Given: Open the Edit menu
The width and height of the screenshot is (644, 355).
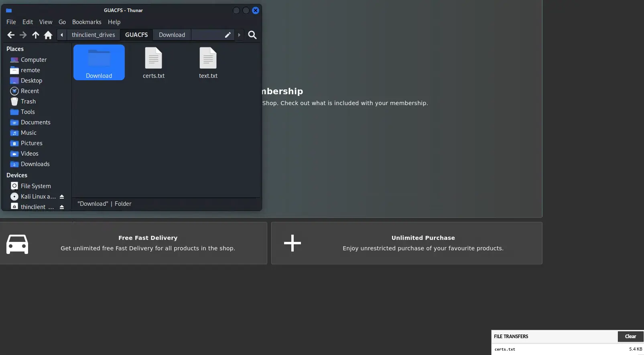Looking at the screenshot, I should [28, 22].
